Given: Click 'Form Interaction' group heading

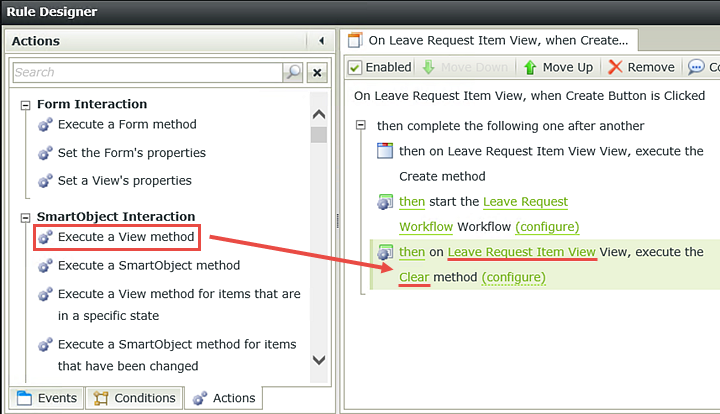Looking at the screenshot, I should pos(92,104).
